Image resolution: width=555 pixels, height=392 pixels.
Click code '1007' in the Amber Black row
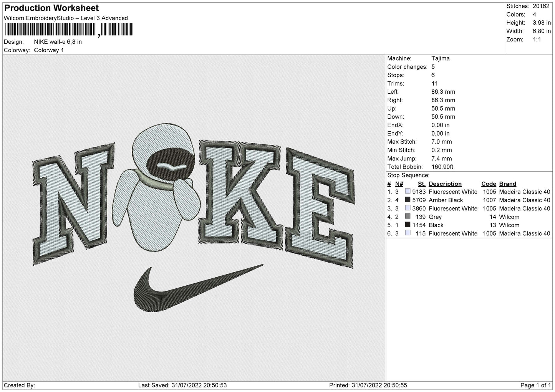pos(489,200)
